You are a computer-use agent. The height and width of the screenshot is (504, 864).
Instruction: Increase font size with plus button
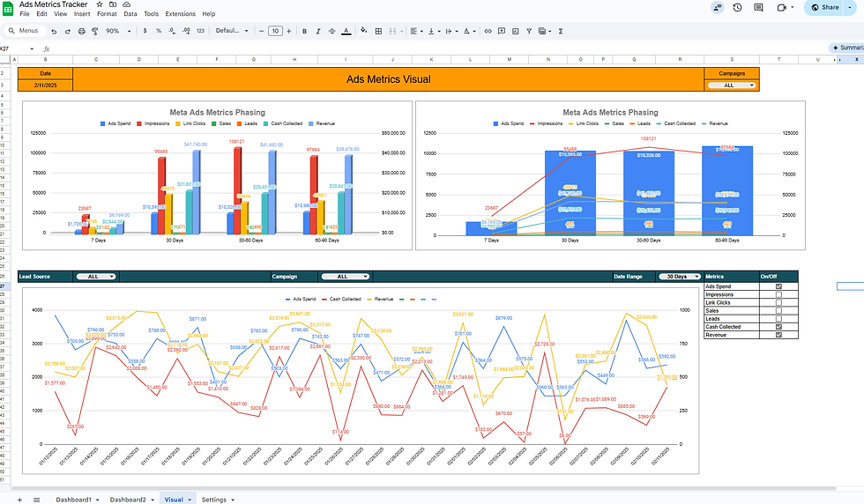289,32
